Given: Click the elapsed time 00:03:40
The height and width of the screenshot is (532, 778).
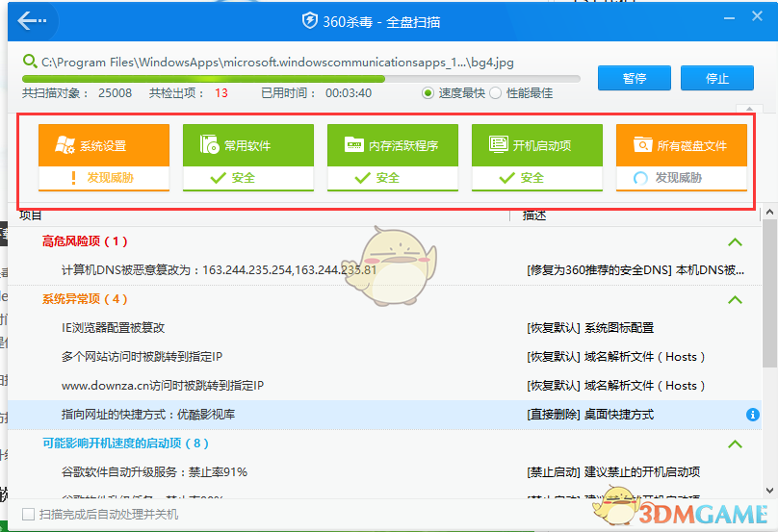Looking at the screenshot, I should (349, 93).
